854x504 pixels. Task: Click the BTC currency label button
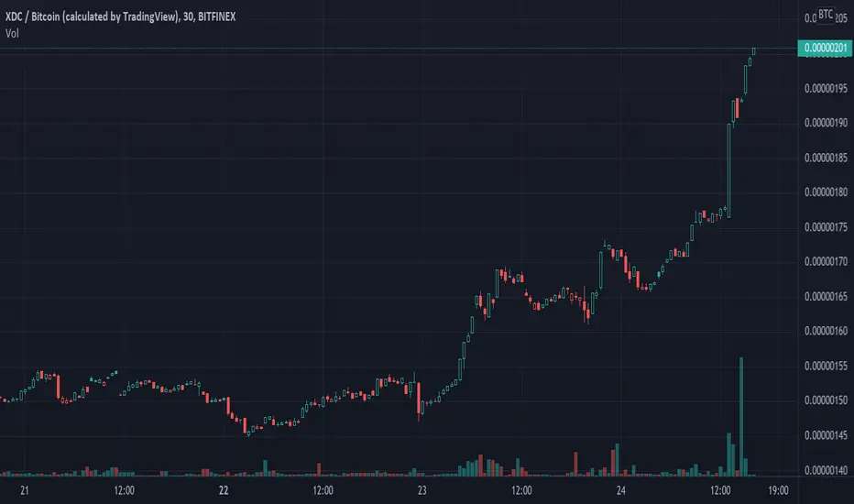pos(826,15)
